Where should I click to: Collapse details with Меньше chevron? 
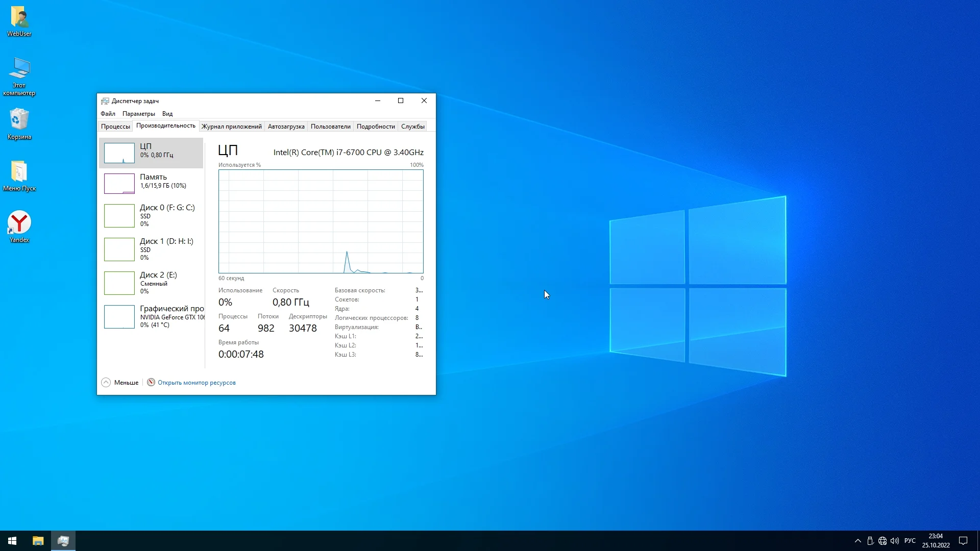click(x=106, y=383)
